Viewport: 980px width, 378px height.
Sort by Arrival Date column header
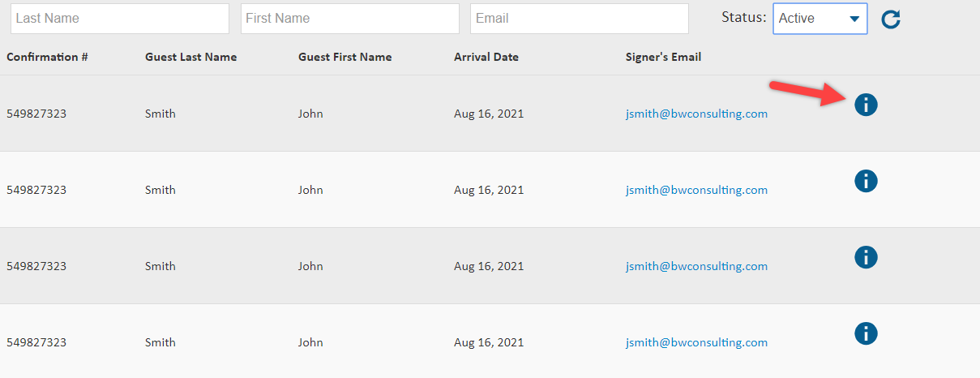point(486,58)
